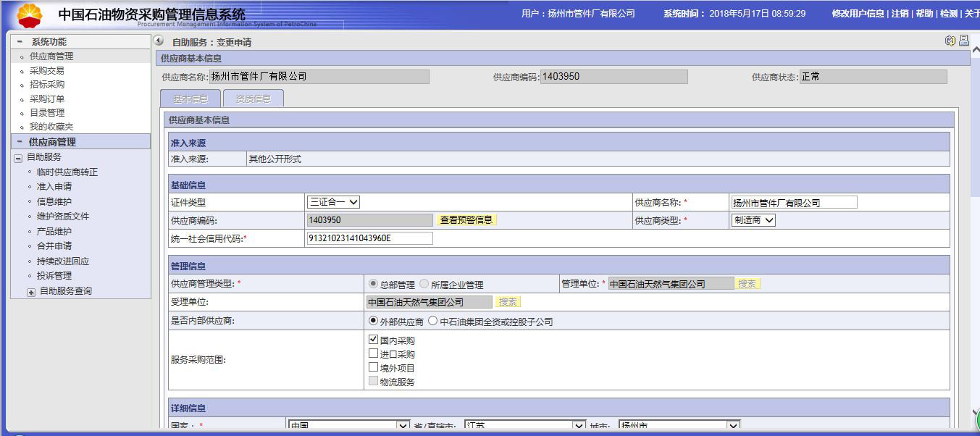
Task: Toggle the 进口采购 checkbox
Action: pos(374,353)
